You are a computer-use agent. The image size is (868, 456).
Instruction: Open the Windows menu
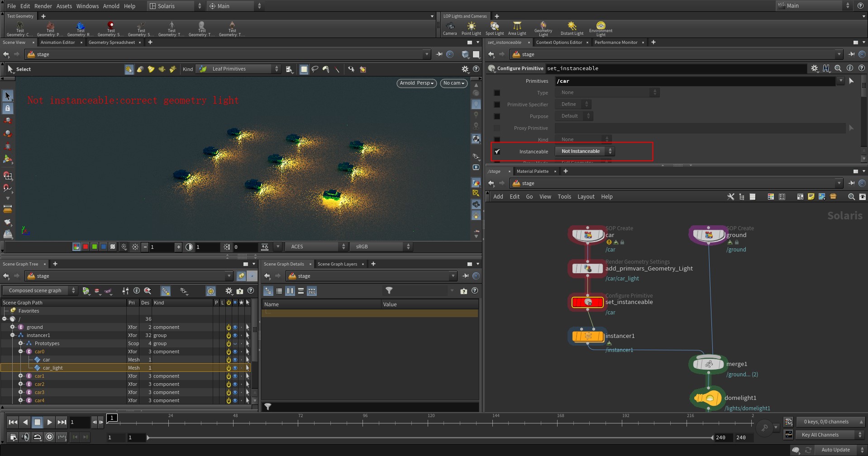click(x=87, y=6)
